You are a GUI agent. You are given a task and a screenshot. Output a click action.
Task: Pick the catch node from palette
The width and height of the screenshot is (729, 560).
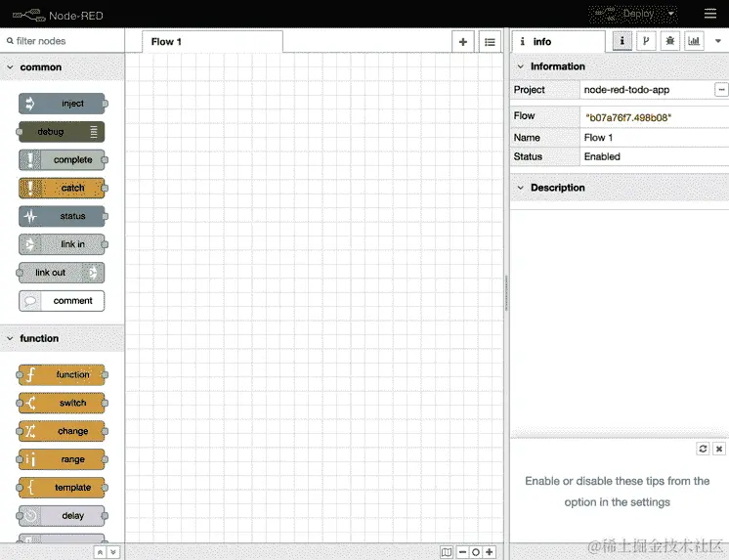[x=62, y=188]
